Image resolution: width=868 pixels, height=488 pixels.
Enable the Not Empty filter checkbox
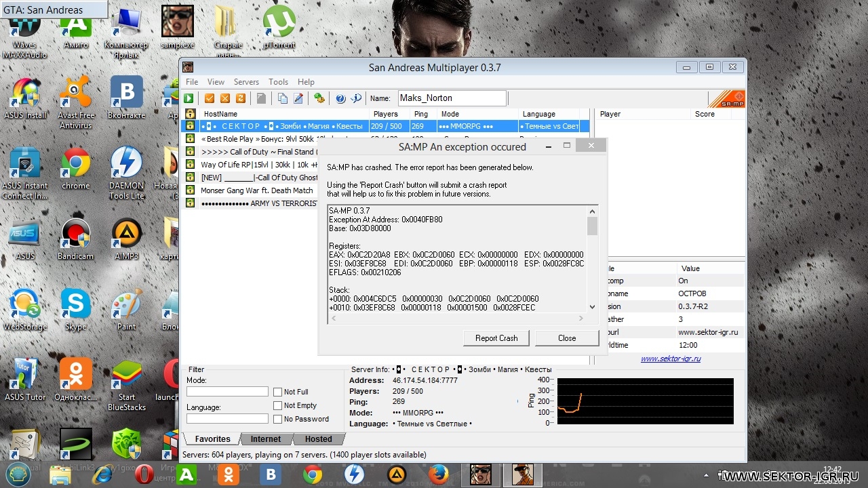click(277, 405)
